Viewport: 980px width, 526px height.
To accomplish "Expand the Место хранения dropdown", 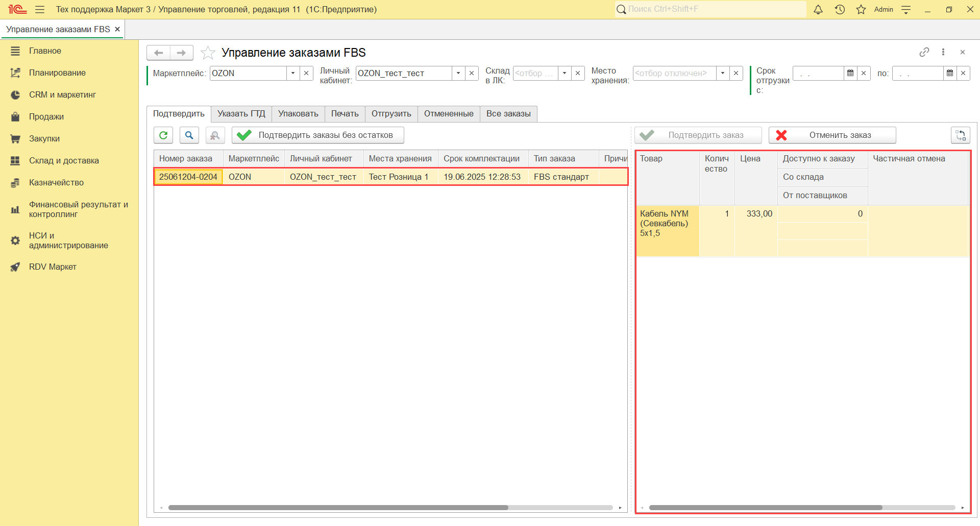I will pyautogui.click(x=723, y=73).
